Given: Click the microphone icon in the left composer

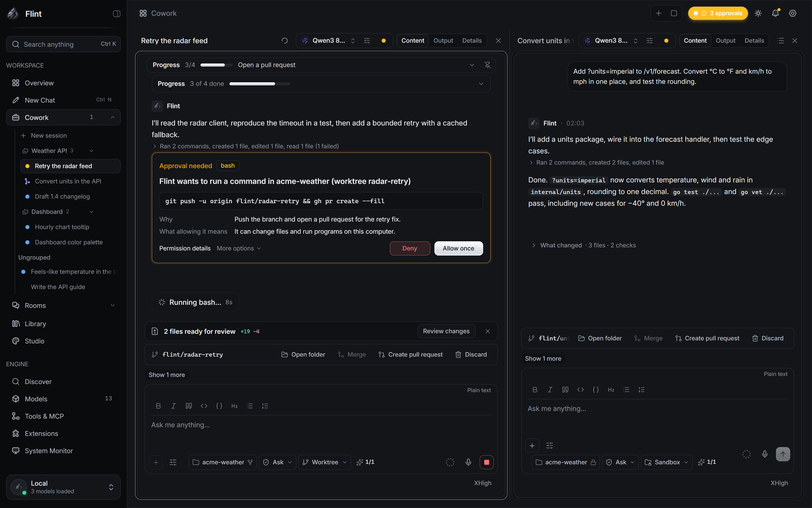Looking at the screenshot, I should tap(468, 462).
